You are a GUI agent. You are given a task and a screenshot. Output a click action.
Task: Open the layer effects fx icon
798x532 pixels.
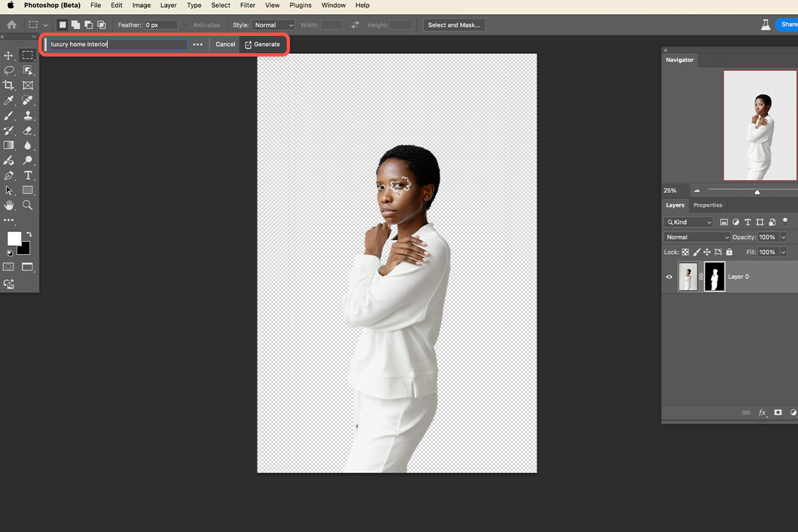[x=763, y=413]
